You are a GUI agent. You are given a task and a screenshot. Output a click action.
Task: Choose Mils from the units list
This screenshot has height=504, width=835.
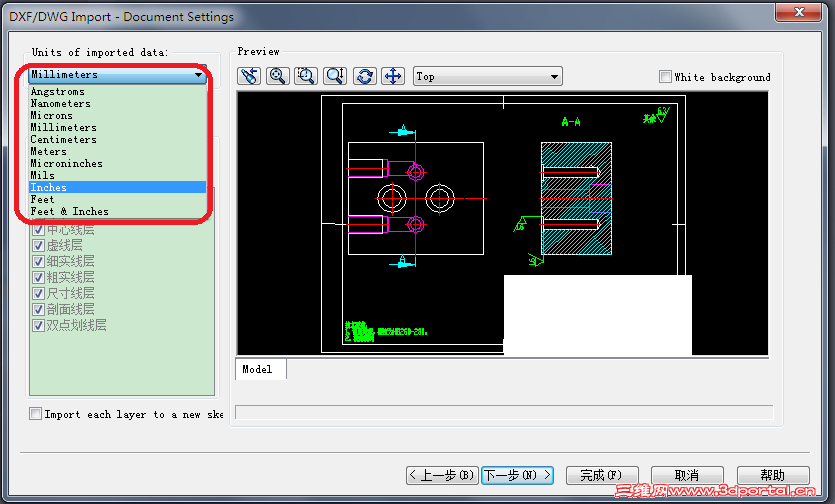117,175
